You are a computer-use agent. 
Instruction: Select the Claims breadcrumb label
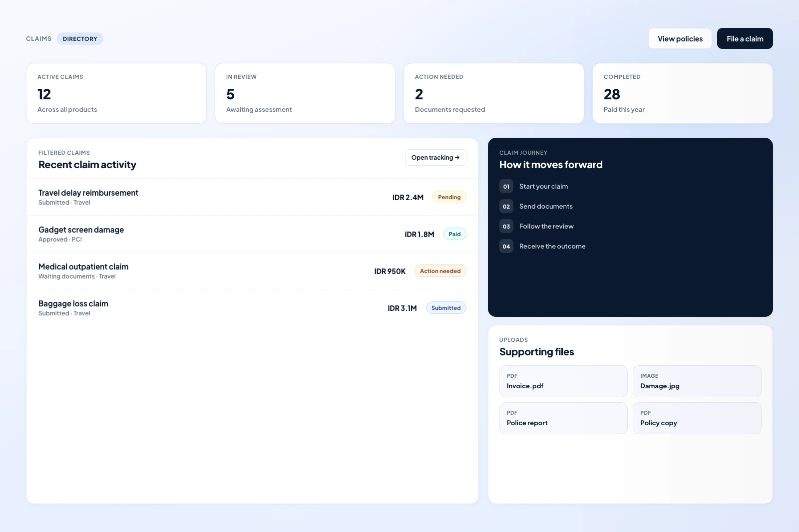click(x=38, y=38)
